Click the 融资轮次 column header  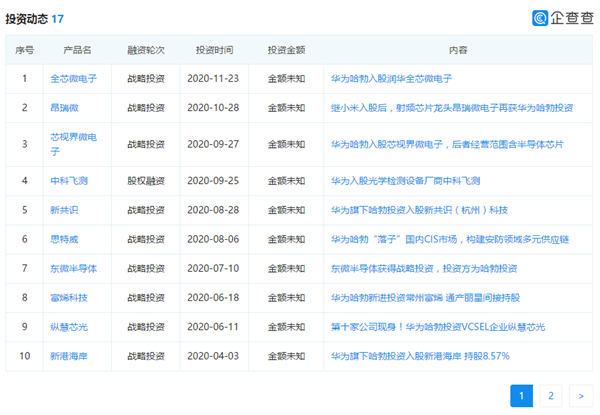pyautogui.click(x=146, y=50)
